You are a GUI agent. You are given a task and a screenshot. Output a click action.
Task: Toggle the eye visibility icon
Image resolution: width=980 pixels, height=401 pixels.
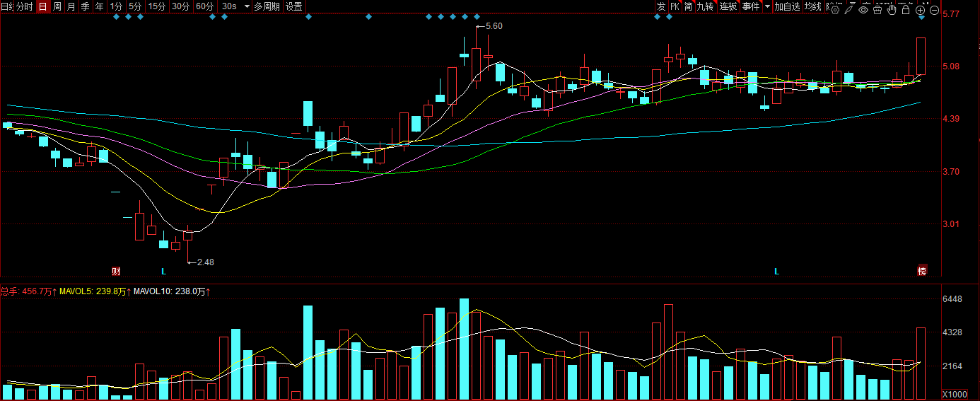coord(863,10)
